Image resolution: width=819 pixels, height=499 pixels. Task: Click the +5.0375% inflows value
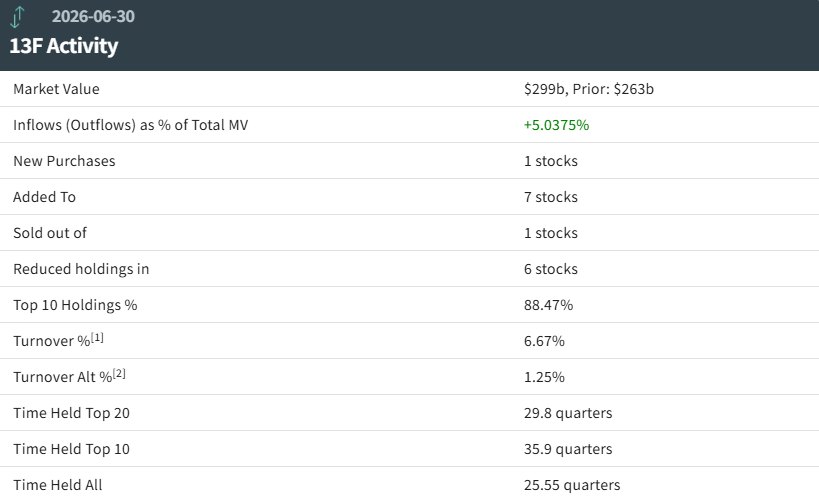coord(556,125)
